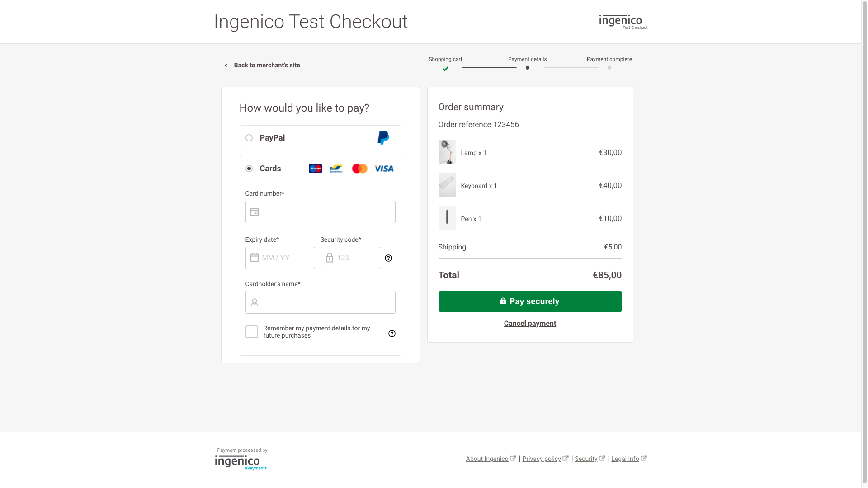
Task: Click the Maestro card brand icon
Action: coord(315,169)
